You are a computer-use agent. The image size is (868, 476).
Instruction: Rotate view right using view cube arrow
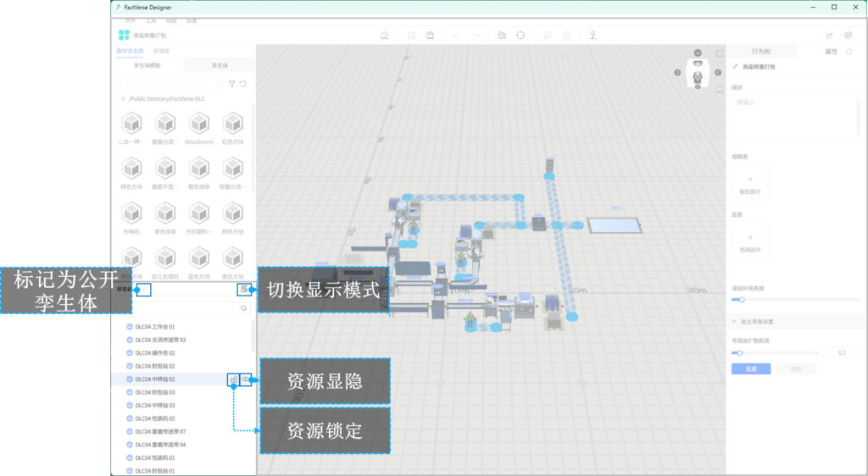point(718,73)
